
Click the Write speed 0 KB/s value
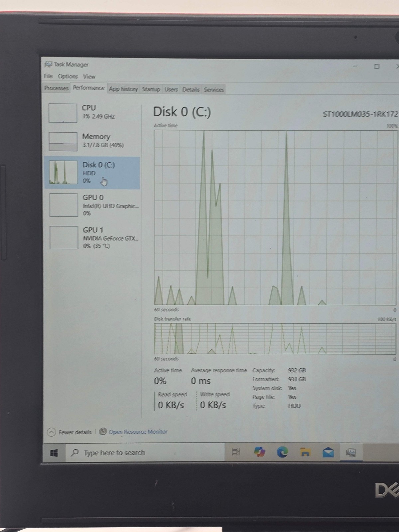213,405
